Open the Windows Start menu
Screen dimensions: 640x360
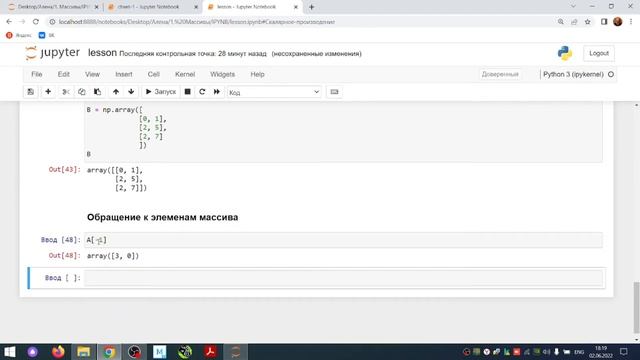(x=9, y=352)
